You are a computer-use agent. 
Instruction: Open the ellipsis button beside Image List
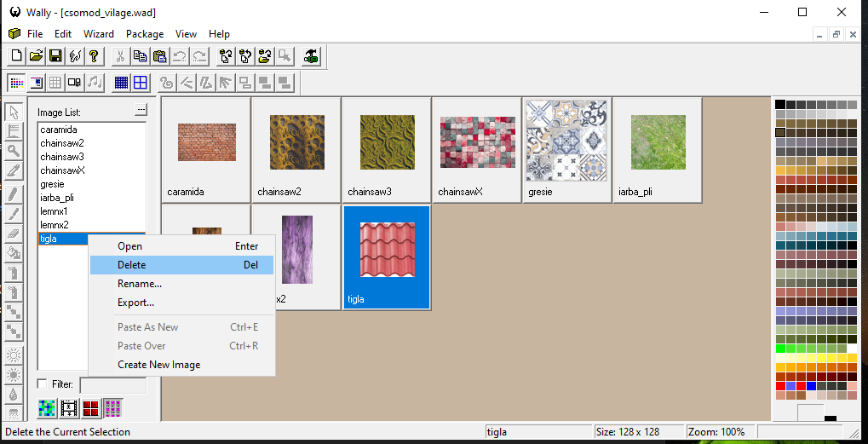tap(141, 110)
